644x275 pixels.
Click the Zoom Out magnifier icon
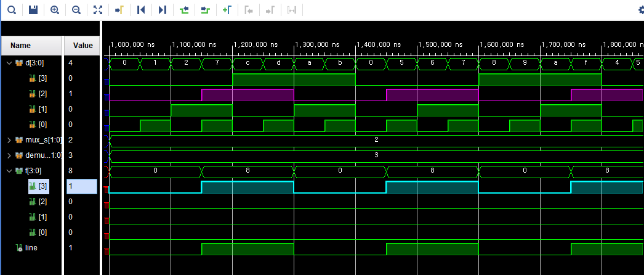click(x=76, y=9)
